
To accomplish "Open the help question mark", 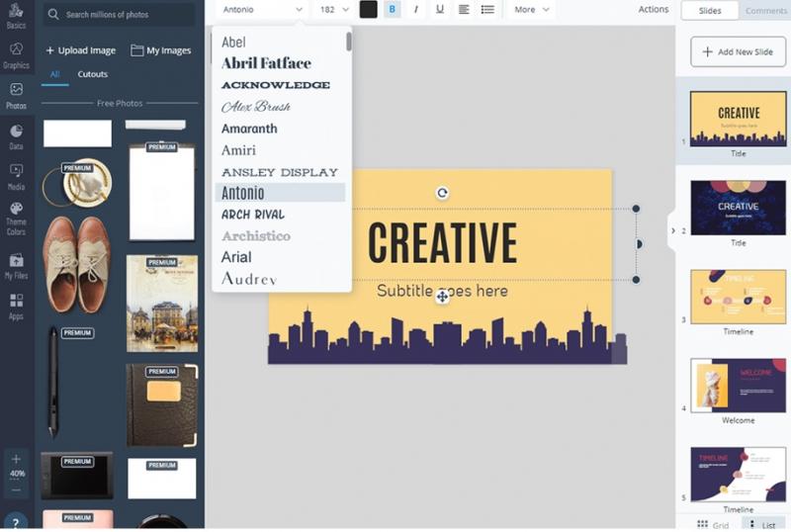I will pyautogui.click(x=16, y=522).
